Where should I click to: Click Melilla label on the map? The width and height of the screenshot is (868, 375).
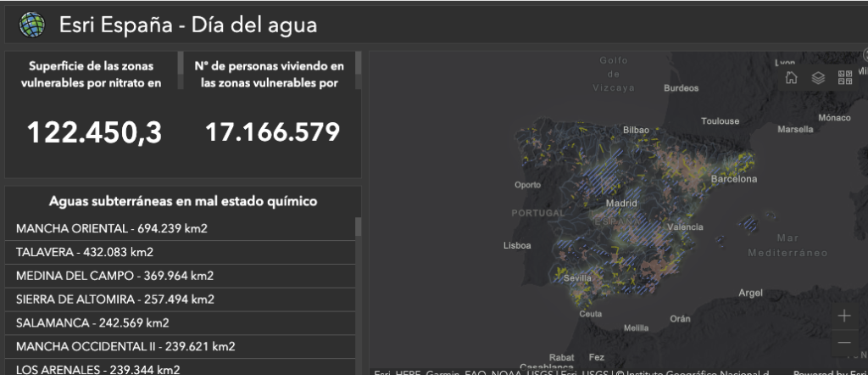point(636,328)
